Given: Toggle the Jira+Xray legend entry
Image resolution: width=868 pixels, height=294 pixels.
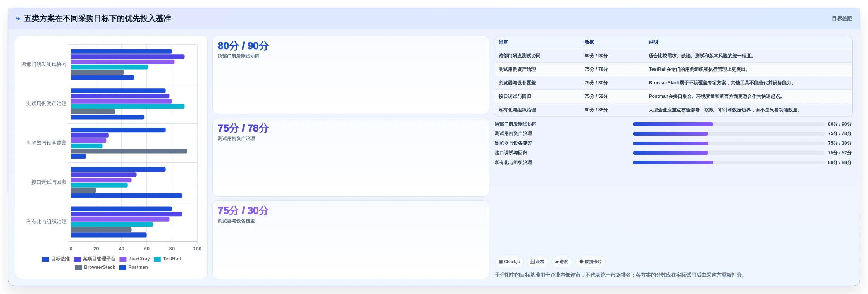Looking at the screenshot, I should (134, 259).
